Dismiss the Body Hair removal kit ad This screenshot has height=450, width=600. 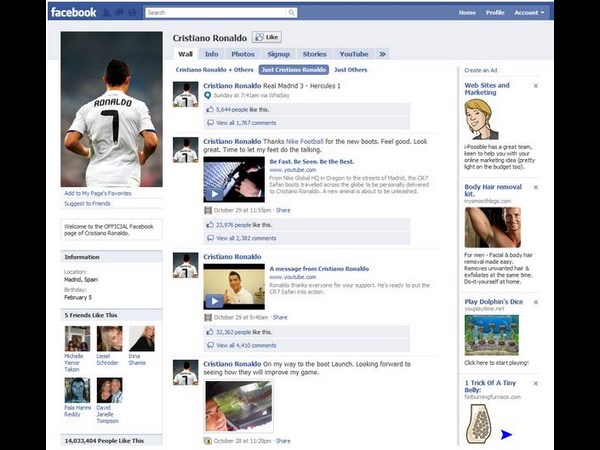click(536, 187)
